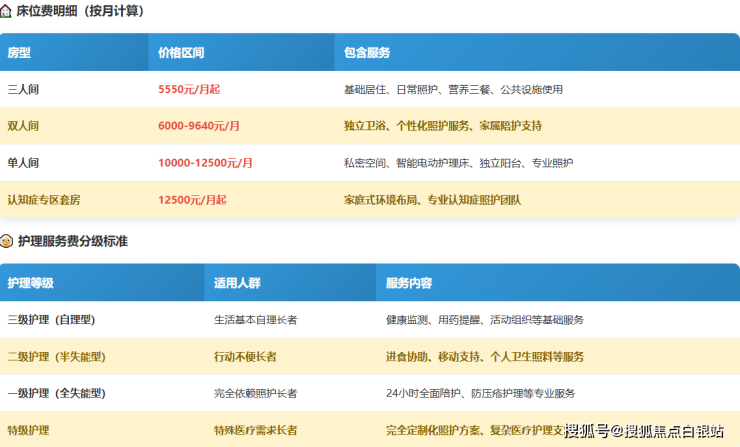The image size is (740, 447).
Task: Click the icon beside 护理服务费分级标准
Action: 7,241
